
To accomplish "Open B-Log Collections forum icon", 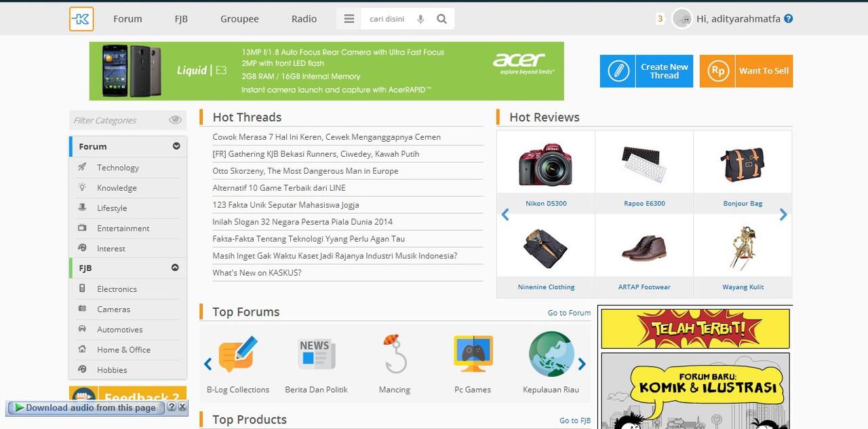I will 238,354.
